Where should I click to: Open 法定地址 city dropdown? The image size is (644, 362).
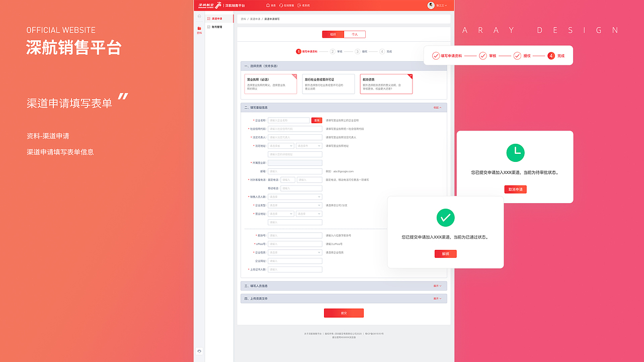(309, 146)
